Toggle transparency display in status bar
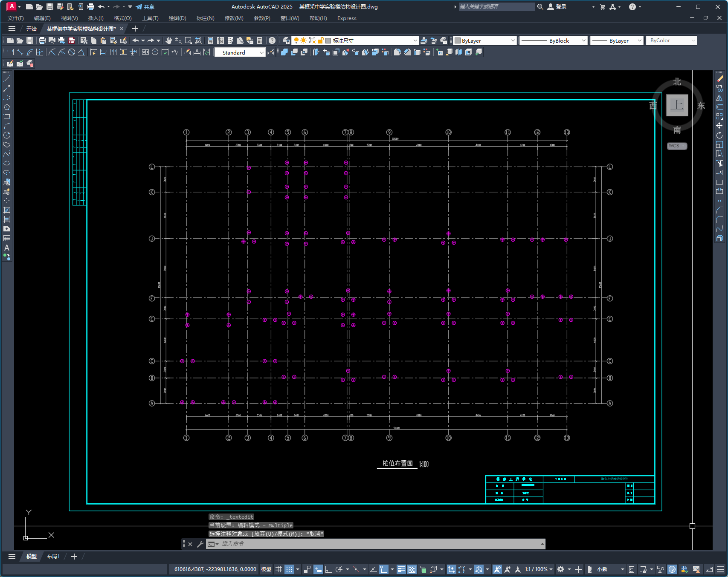728x577 pixels. click(412, 569)
